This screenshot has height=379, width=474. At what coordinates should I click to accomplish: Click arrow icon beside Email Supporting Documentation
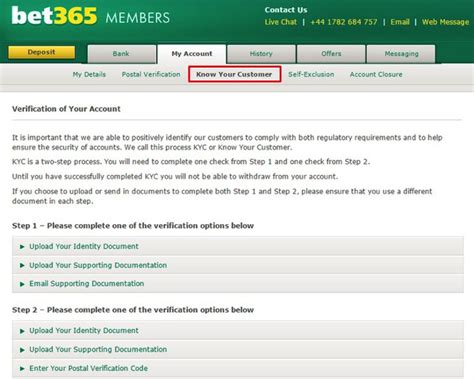click(x=22, y=284)
